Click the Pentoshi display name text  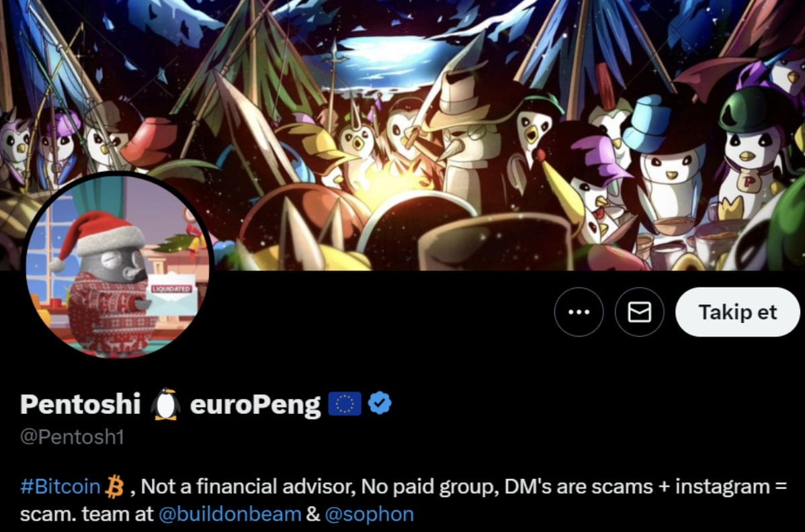pyautogui.click(x=80, y=404)
